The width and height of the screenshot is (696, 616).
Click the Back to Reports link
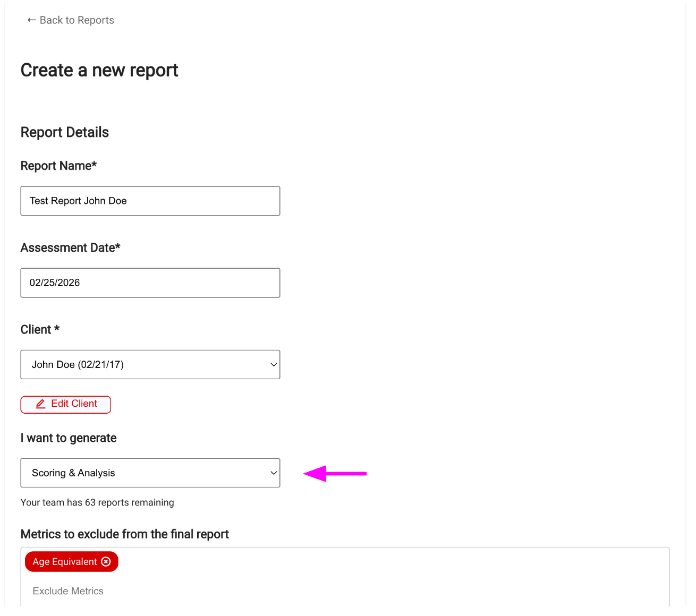pyautogui.click(x=70, y=20)
